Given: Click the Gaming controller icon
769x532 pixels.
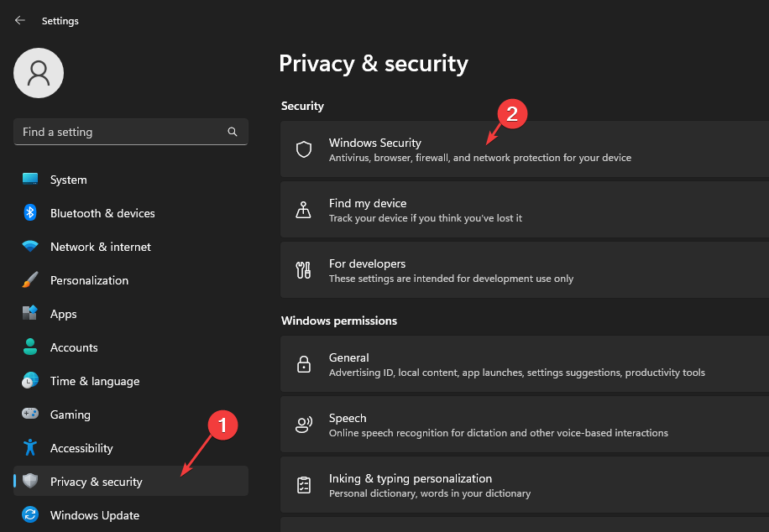Looking at the screenshot, I should [30, 414].
